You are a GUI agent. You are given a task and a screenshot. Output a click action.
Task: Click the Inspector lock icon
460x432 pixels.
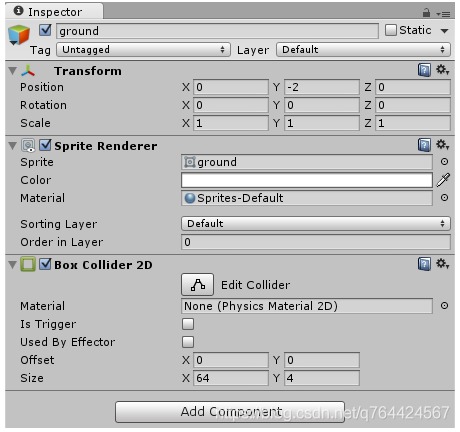coord(426,13)
